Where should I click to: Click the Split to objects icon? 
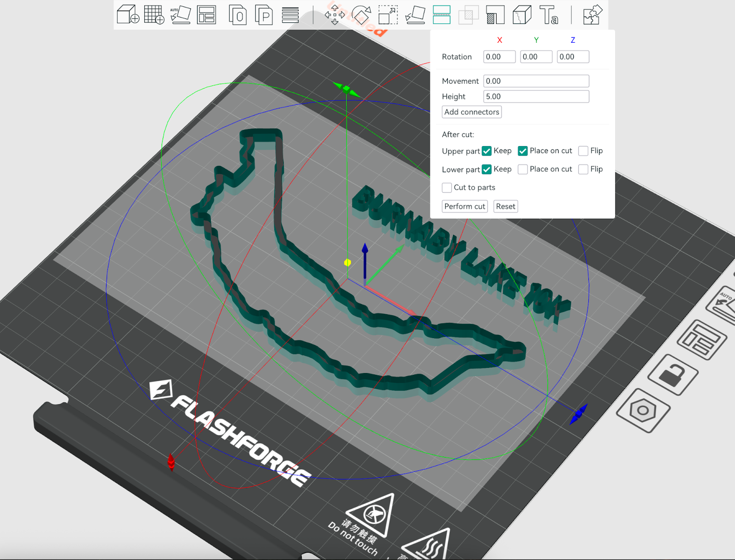237,16
